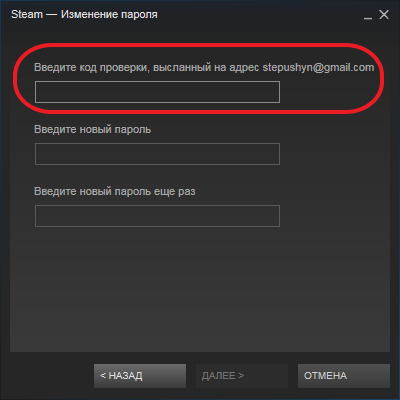Click the stepushyn@gmail.com email address text
Image resolution: width=400 pixels, height=400 pixels.
pos(318,68)
